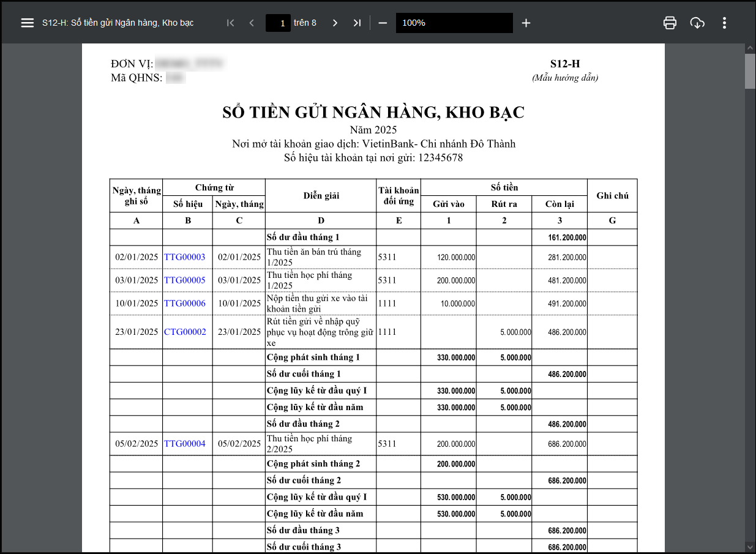Click 'Rút ra' column header
Image resolution: width=756 pixels, height=554 pixels.
point(504,204)
